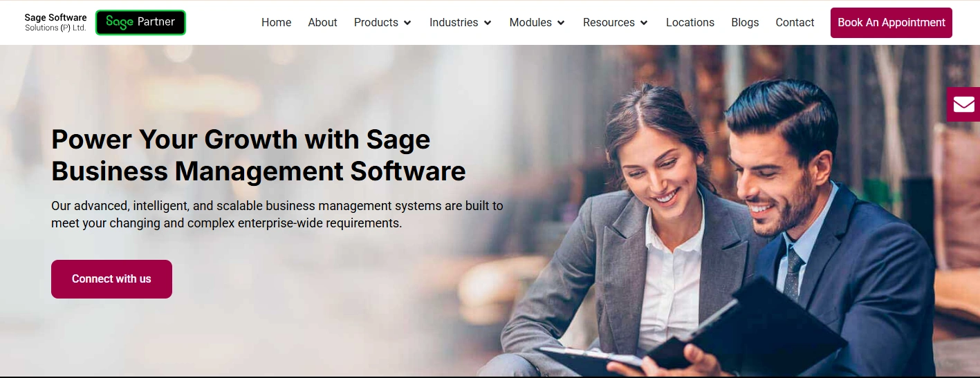Open the floating envelope contact icon
Screen dimensions: 980x378
tap(963, 104)
